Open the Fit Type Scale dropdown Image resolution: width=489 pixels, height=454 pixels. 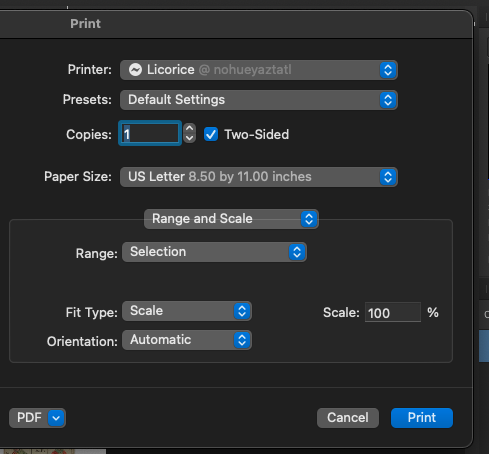pos(187,311)
